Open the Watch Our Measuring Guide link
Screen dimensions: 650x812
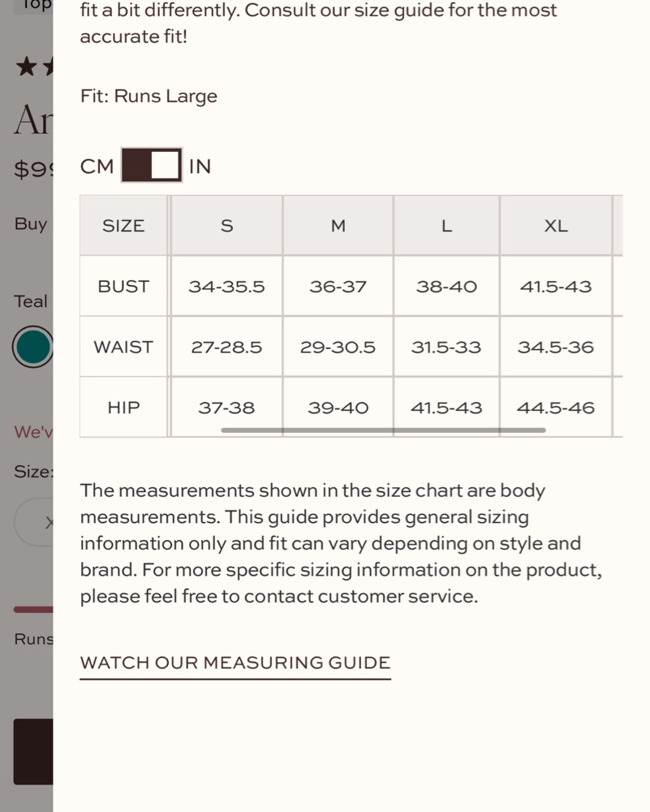[235, 663]
